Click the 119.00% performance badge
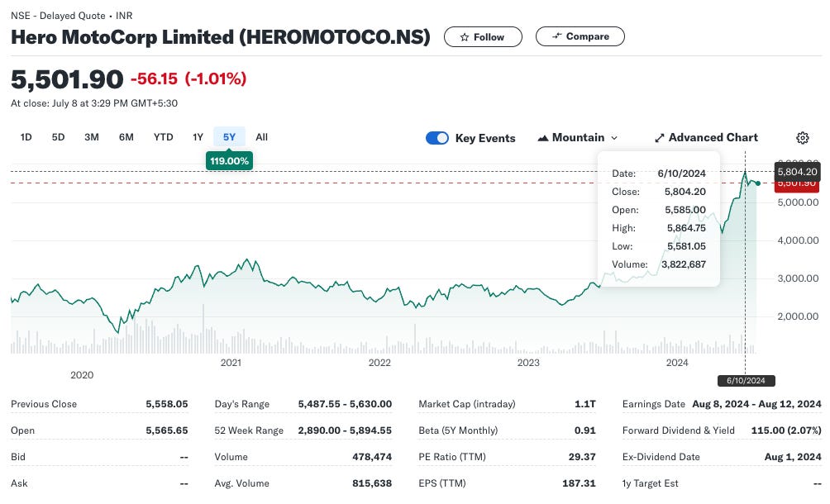This screenshot has height=504, width=830. [x=229, y=161]
